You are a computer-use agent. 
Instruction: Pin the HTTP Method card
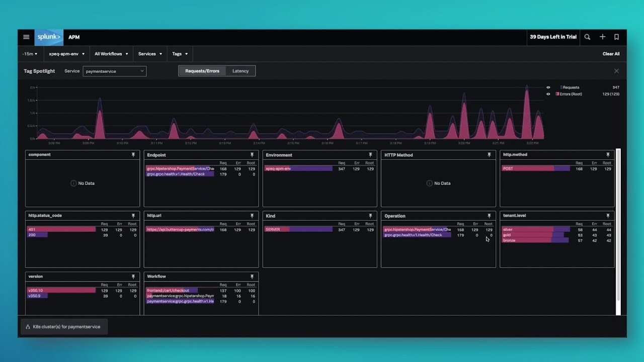489,155
